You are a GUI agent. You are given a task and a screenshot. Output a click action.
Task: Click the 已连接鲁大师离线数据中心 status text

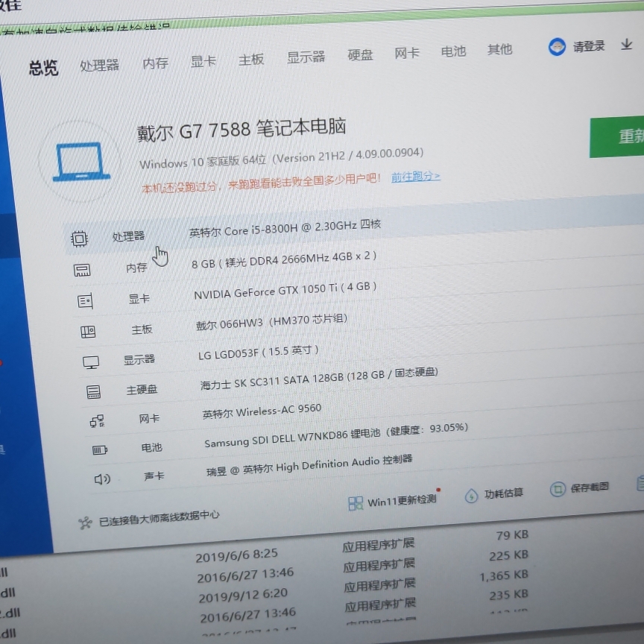160,518
